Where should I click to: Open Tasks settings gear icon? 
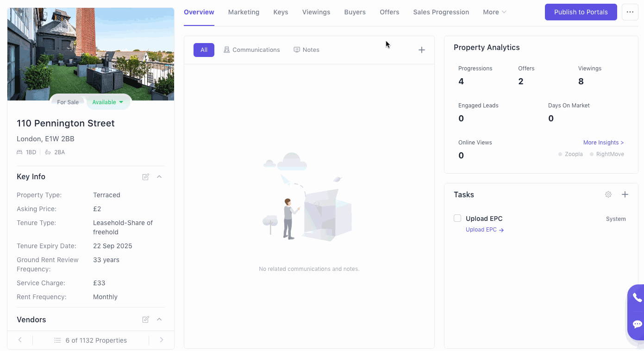tap(608, 194)
